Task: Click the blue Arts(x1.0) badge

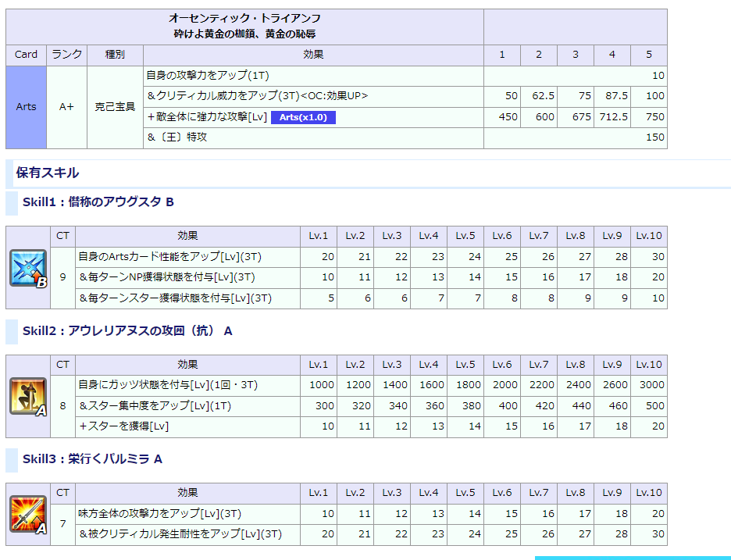Action: pos(303,117)
